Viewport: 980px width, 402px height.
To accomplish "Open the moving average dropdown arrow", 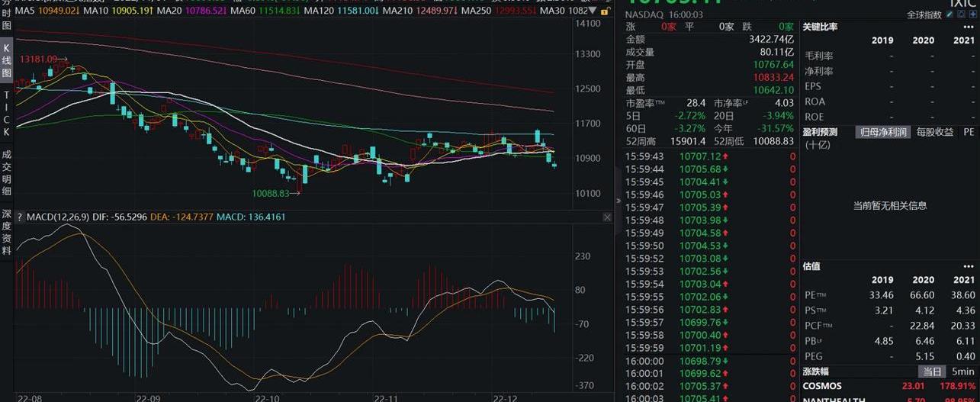I will pyautogui.click(x=593, y=11).
